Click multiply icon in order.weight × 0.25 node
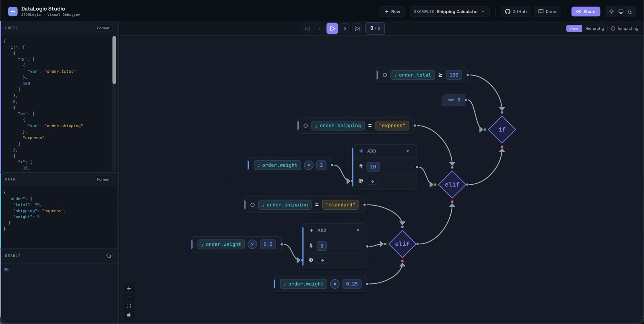This screenshot has height=324, width=644. [334, 284]
